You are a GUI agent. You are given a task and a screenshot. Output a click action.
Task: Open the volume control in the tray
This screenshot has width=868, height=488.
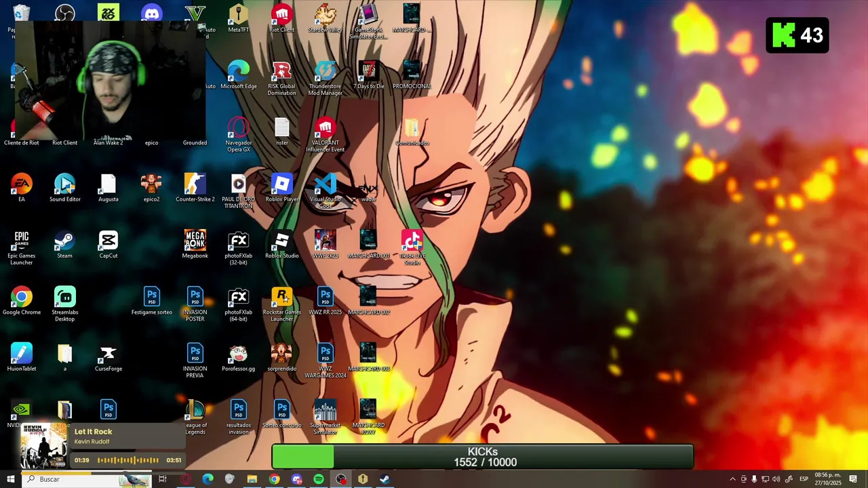point(776,479)
